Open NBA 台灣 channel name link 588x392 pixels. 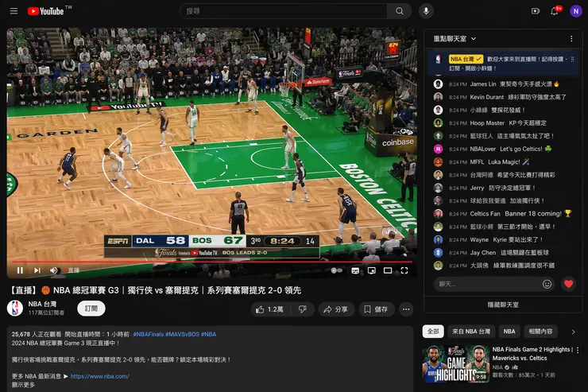[42, 304]
